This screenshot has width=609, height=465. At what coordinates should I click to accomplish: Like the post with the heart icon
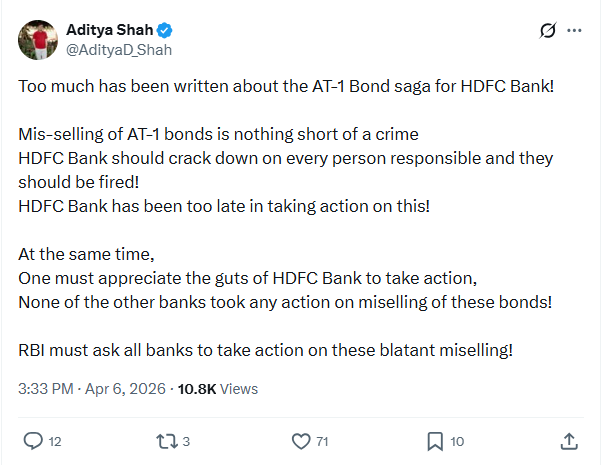point(300,440)
